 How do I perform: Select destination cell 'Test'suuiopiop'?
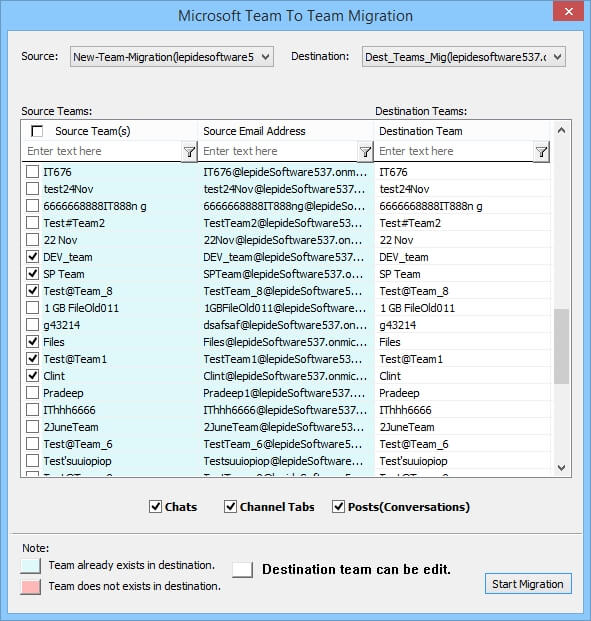tap(462, 461)
